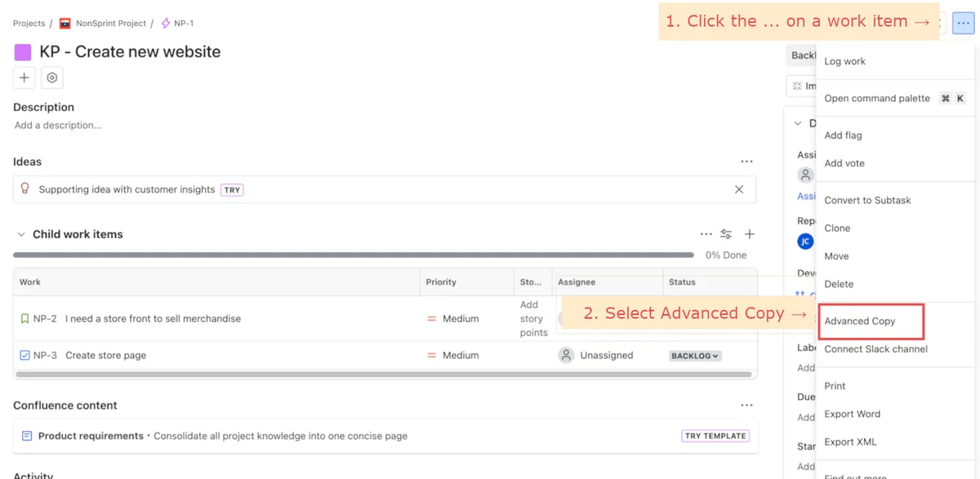Viewport: 980px width, 479px height.
Task: Click the NP-1 breadcrumb link
Action: (184, 24)
